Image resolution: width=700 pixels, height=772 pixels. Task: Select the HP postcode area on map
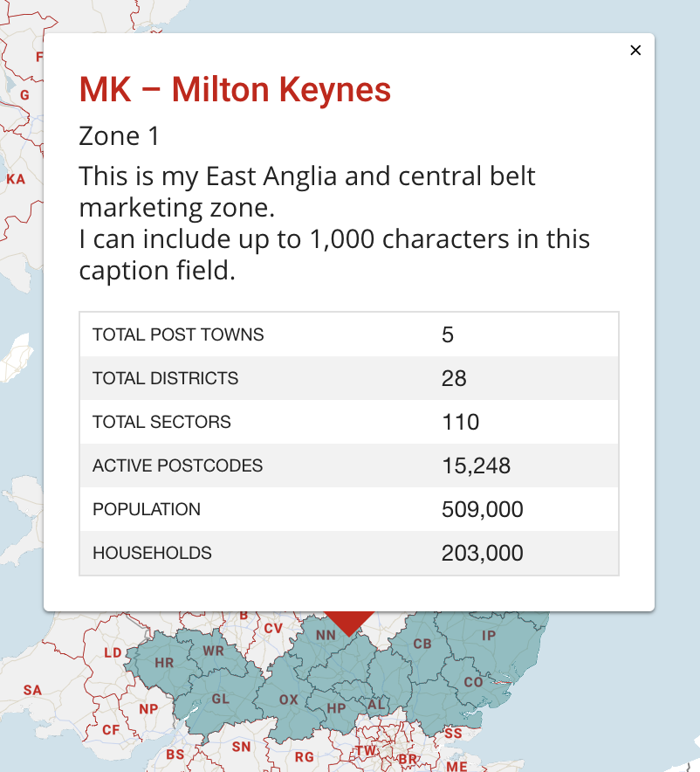(337, 708)
